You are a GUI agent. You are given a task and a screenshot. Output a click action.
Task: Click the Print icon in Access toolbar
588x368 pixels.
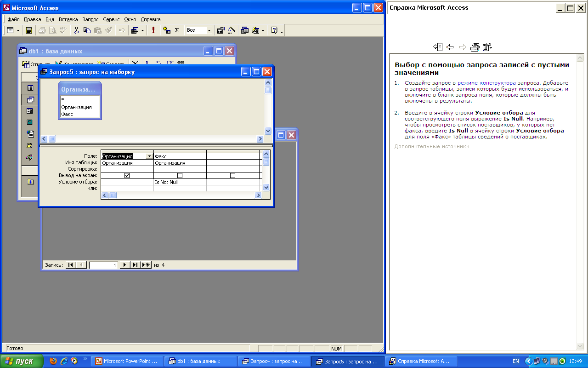click(x=42, y=30)
